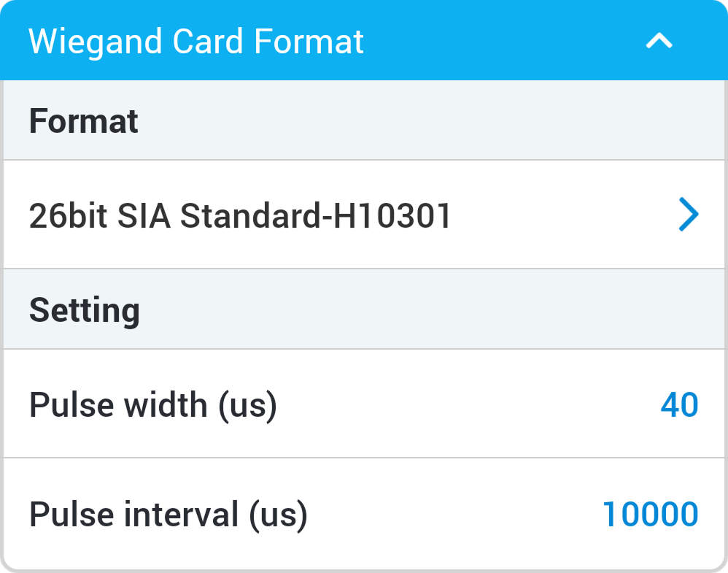Image resolution: width=728 pixels, height=573 pixels.
Task: Click the Pulse width (us) label
Action: (x=153, y=404)
